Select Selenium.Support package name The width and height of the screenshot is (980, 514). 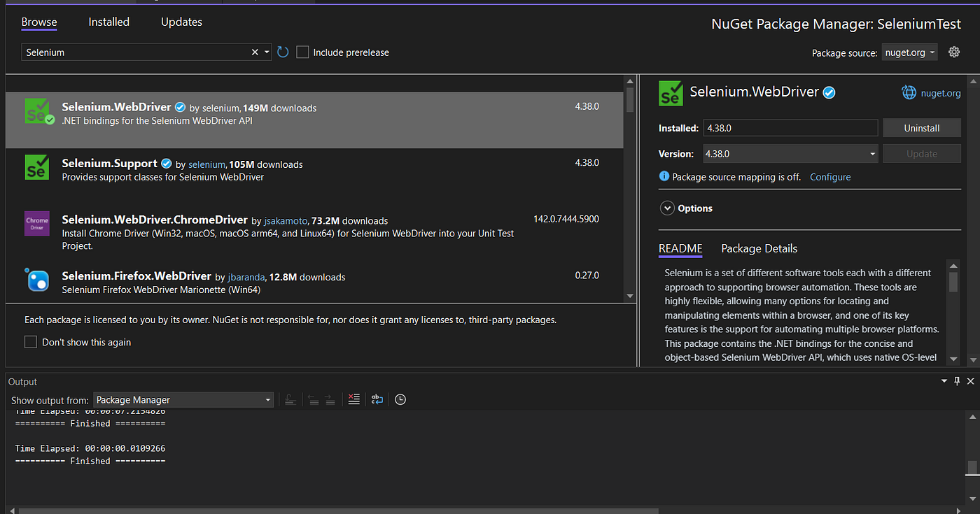pyautogui.click(x=110, y=163)
